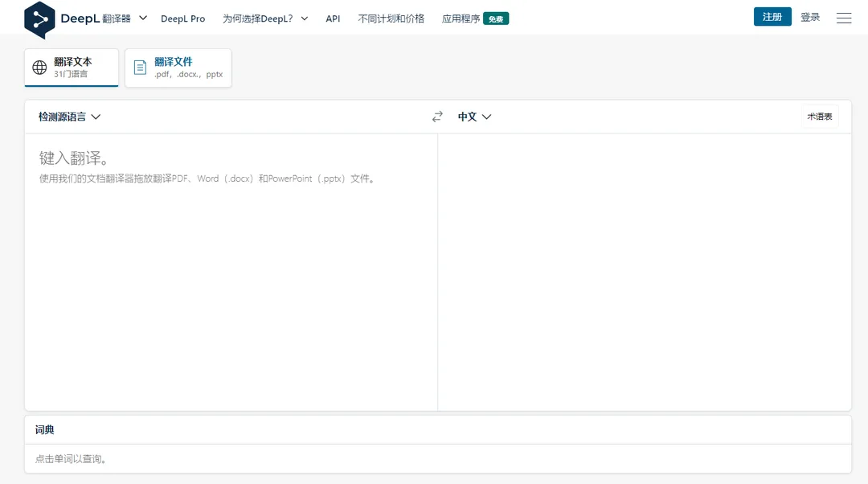The height and width of the screenshot is (484, 868).
Task: Switch to the 翻译文本 tab
Action: pos(72,68)
